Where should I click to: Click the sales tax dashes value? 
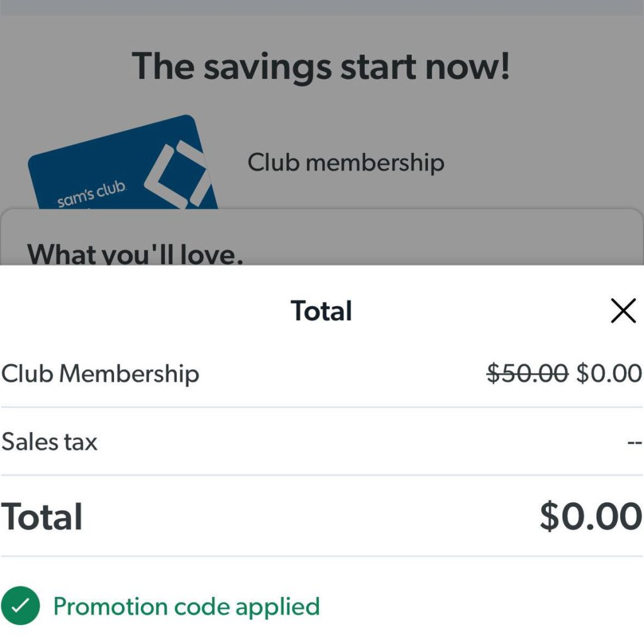point(634,442)
